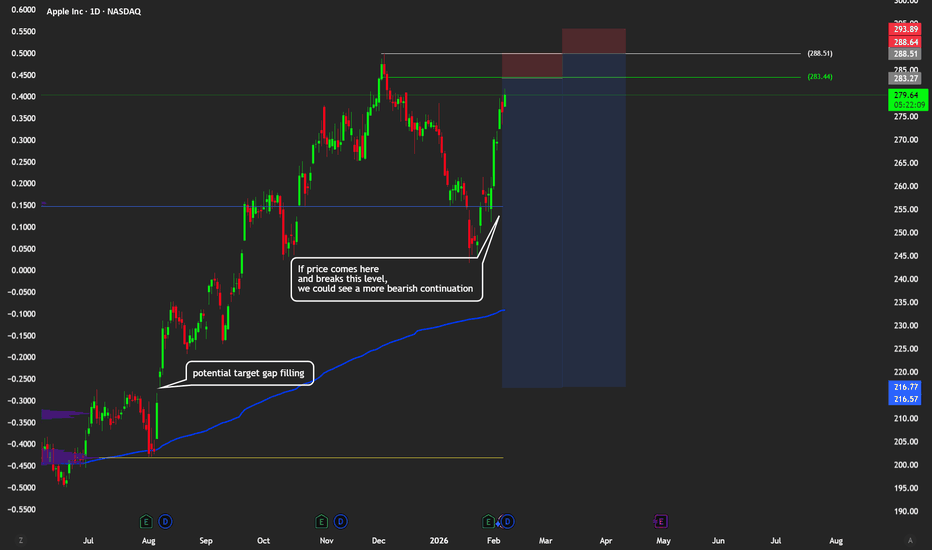The width and height of the screenshot is (932, 550).
Task: Open the earnings E marker near November
Action: point(321,521)
